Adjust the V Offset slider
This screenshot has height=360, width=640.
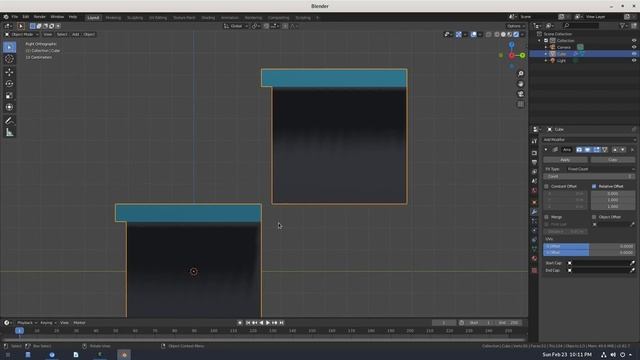coord(589,253)
